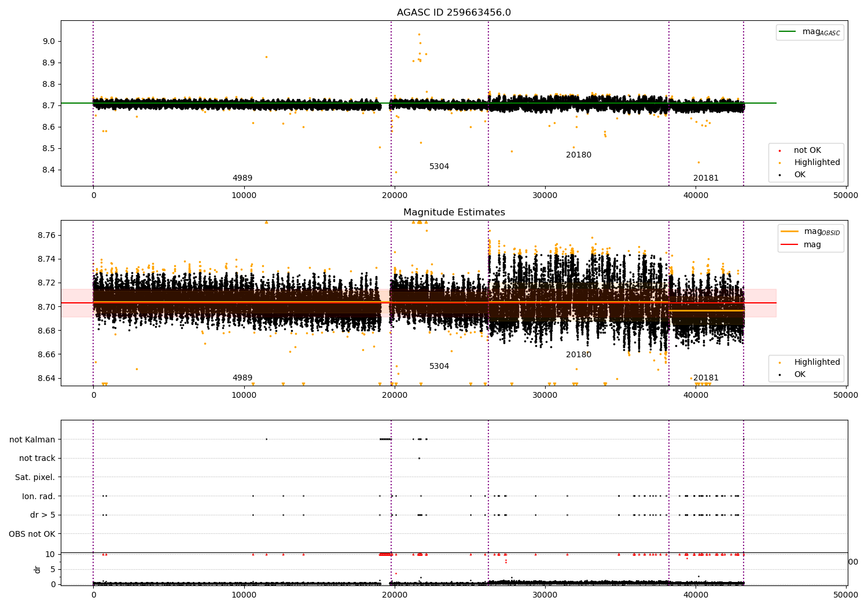
Task: Click the 9.0 tick label on top plot
Action: [x=47, y=41]
